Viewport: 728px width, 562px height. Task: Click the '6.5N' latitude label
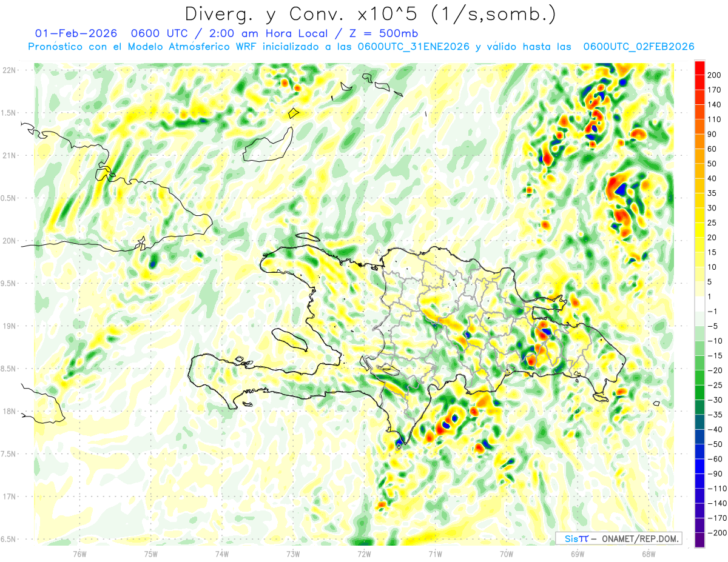coord(8,539)
